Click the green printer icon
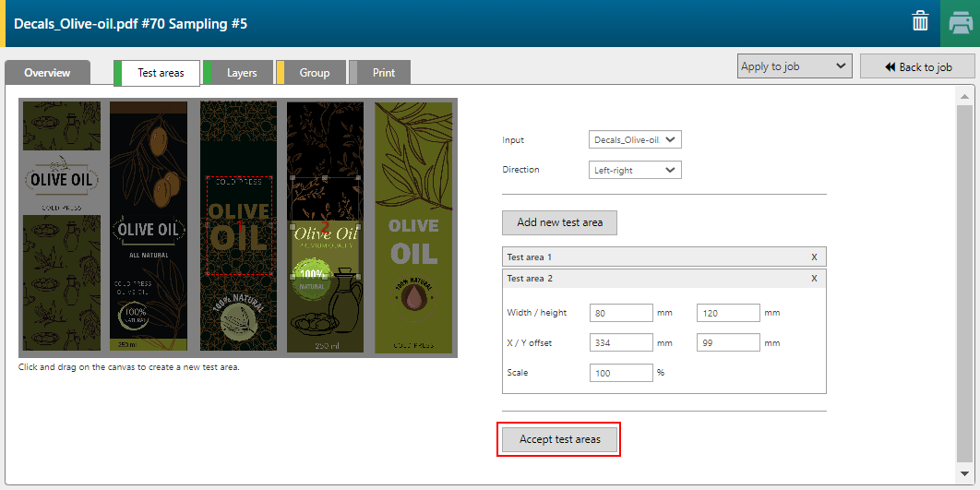Screen dimensions: 980x490 (960, 23)
